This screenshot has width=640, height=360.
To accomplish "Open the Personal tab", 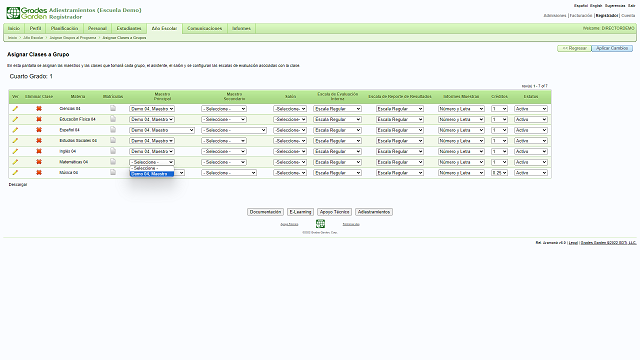I will click(97, 29).
